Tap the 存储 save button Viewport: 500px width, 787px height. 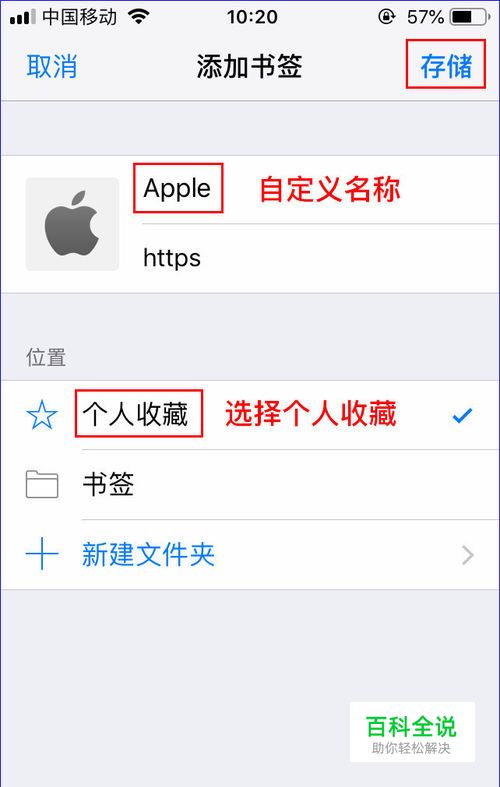pos(446,67)
